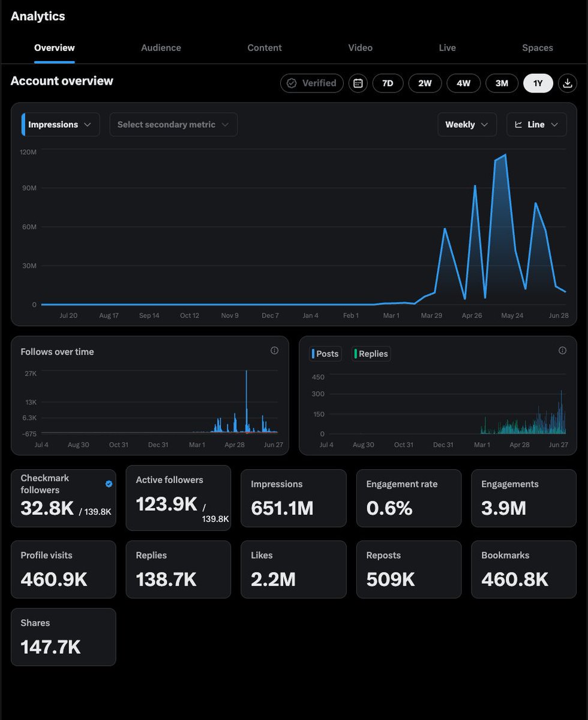This screenshot has width=588, height=720.
Task: Click the Analytics page heading
Action: pos(38,16)
